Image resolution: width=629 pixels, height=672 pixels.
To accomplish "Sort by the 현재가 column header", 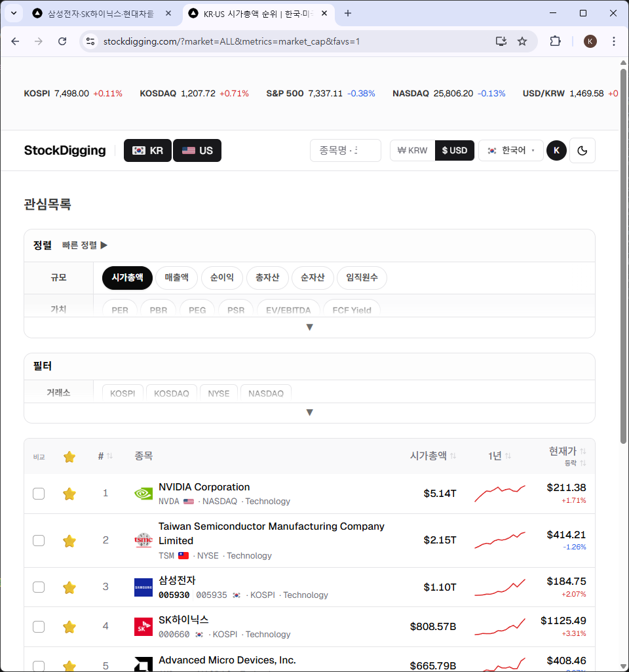I will (567, 451).
